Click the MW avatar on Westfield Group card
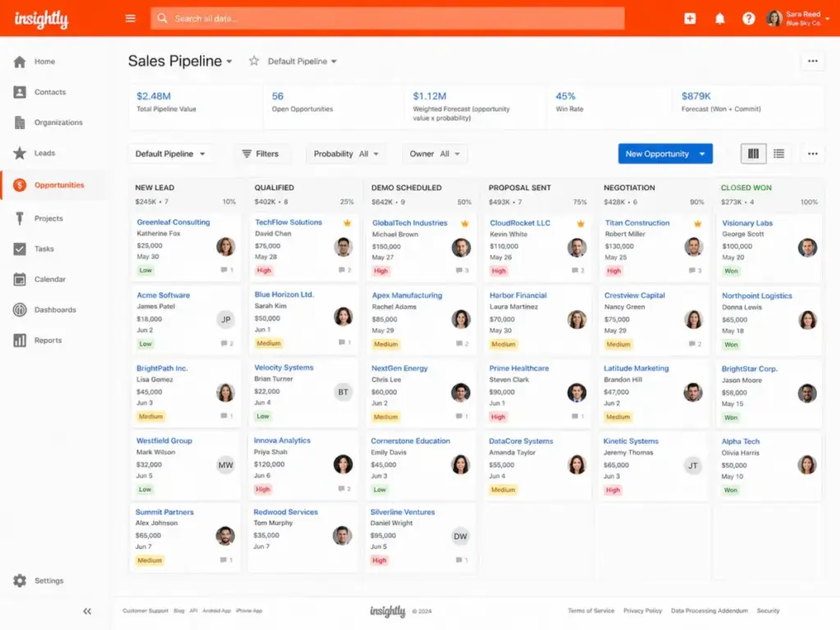Image resolution: width=840 pixels, height=630 pixels. coord(226,465)
